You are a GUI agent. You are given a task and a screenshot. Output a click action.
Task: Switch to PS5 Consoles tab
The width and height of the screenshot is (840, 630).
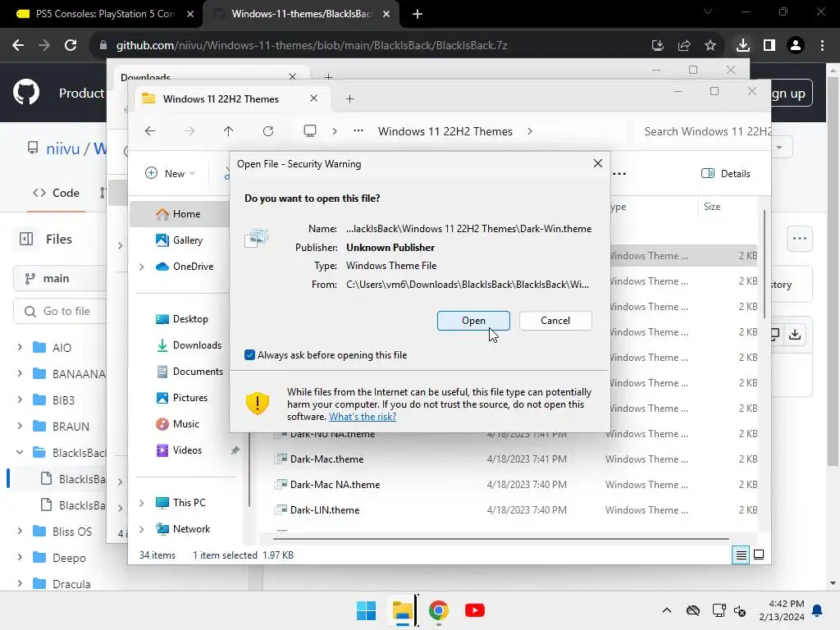point(105,14)
